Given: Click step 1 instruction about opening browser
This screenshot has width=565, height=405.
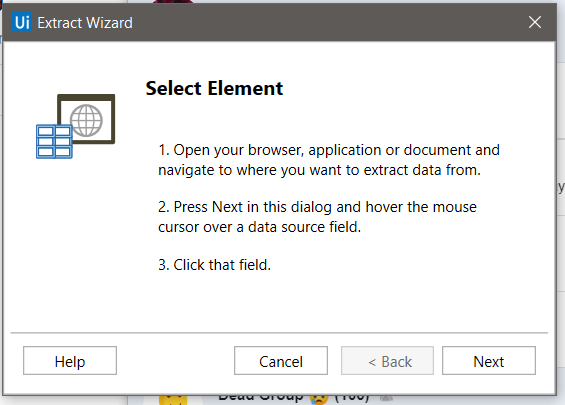Looking at the screenshot, I should tap(329, 160).
